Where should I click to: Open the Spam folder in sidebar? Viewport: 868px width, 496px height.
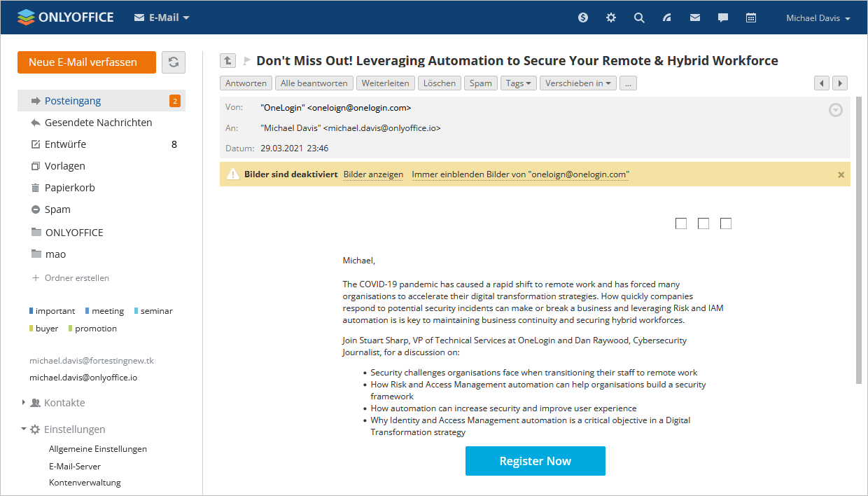click(x=101, y=209)
